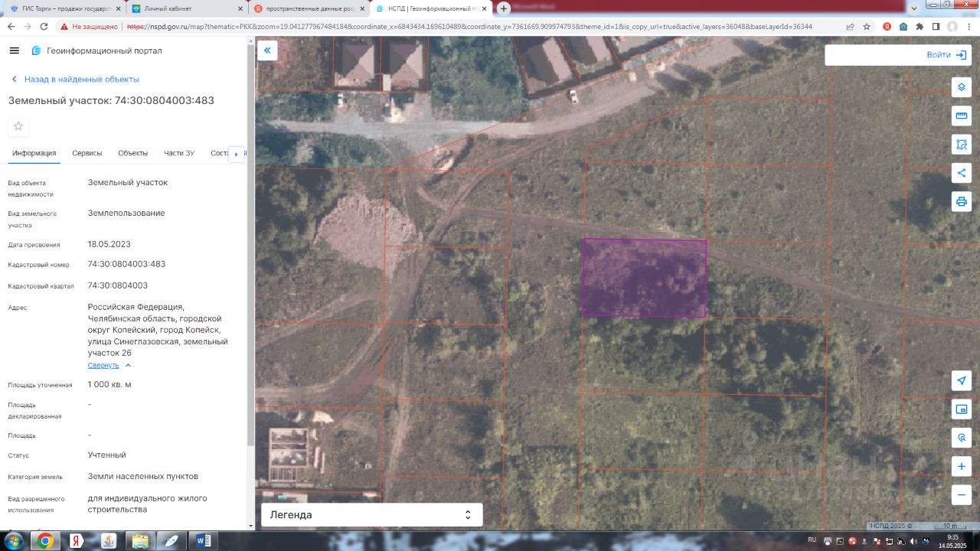This screenshot has height=551, width=980.
Task: Click the Учтенный status value
Action: click(107, 455)
